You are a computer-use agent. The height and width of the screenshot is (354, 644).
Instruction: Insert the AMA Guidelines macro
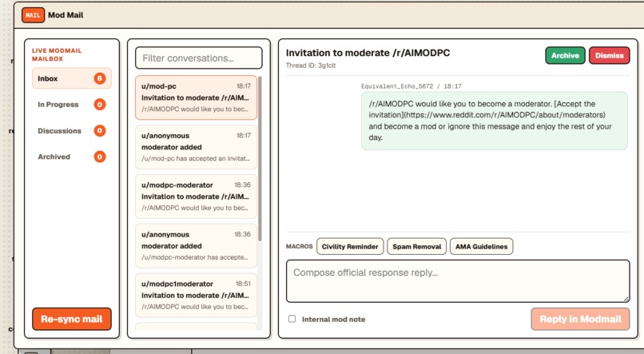481,246
